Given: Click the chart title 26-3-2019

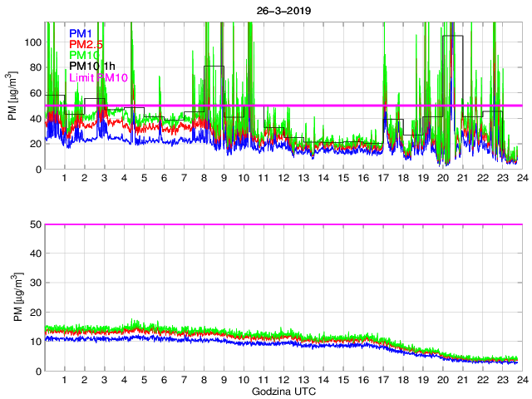Looking at the screenshot, I should 282,7.
